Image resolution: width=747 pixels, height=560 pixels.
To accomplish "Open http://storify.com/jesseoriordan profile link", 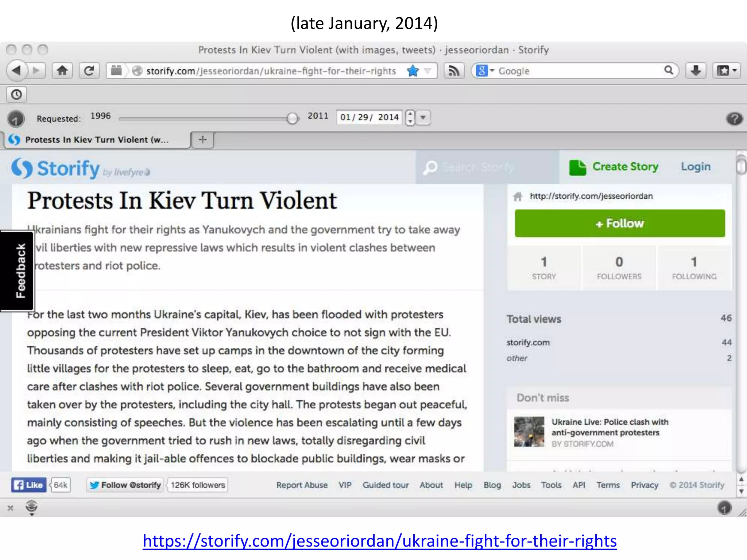I will click(591, 196).
